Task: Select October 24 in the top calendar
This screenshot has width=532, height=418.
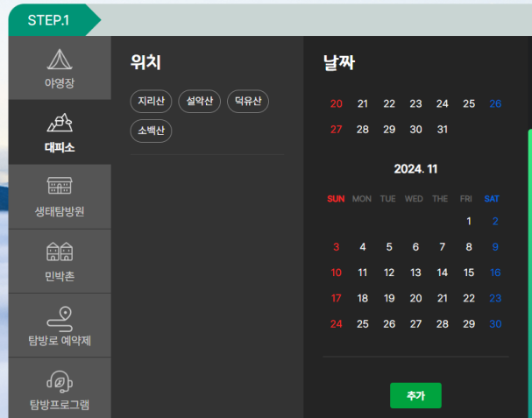Action: pos(442,103)
